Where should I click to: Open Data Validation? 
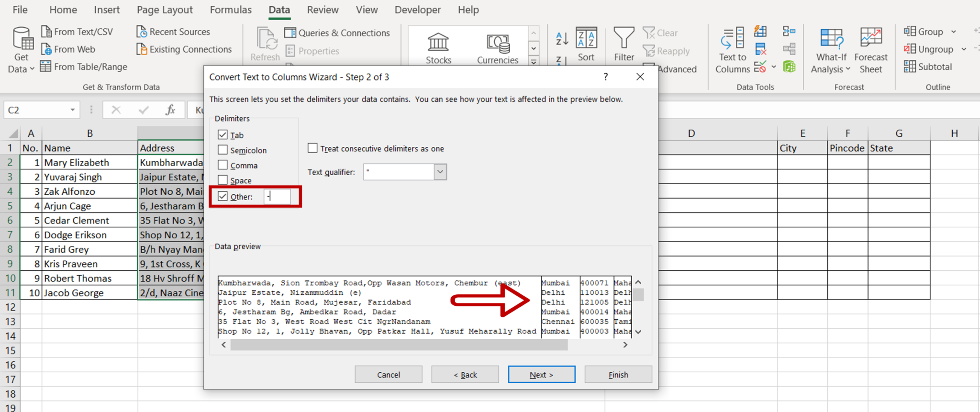[760, 67]
